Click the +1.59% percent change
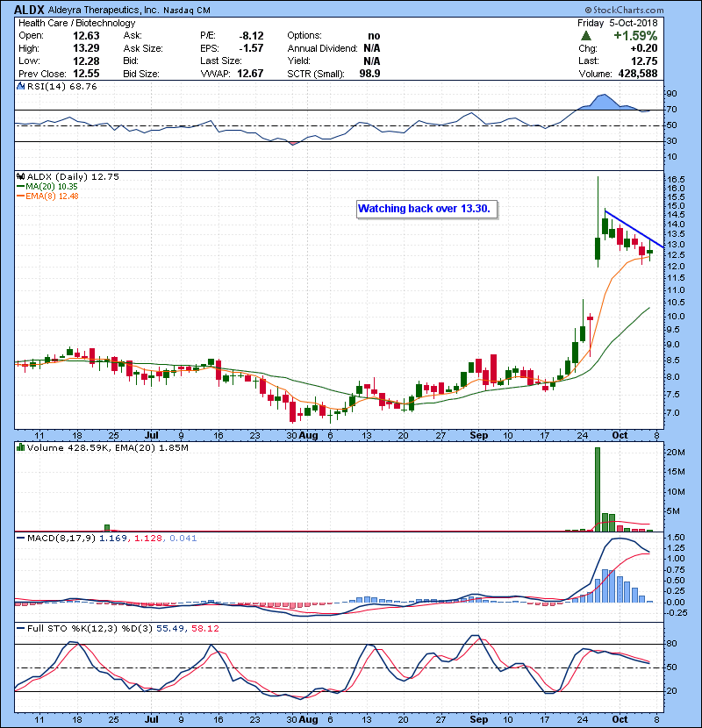The width and height of the screenshot is (702, 728). (635, 36)
